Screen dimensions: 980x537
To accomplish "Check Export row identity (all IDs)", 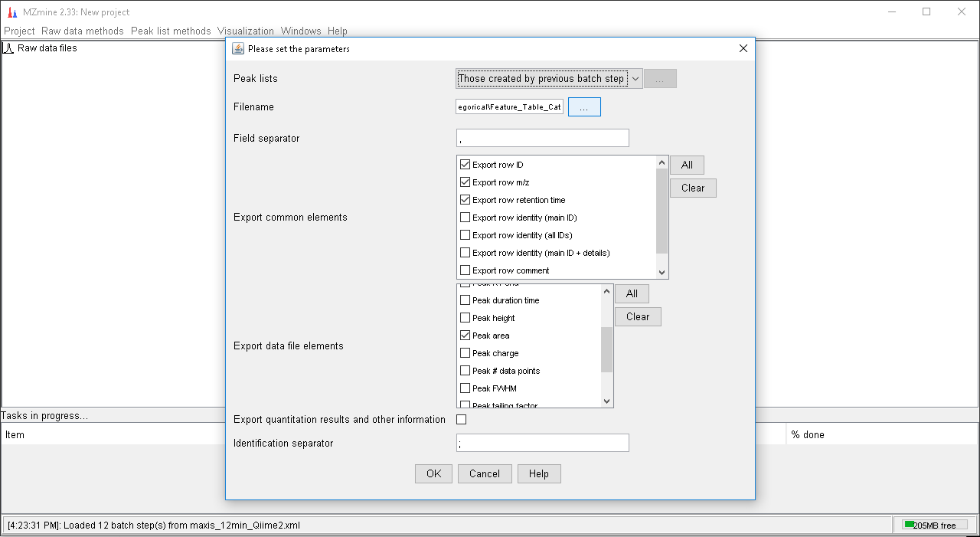I will coord(465,235).
